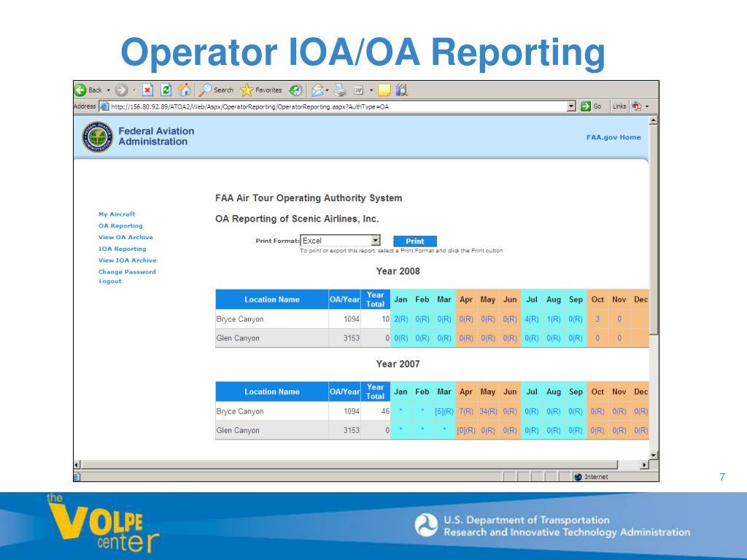Open View OA Archive sidebar link
The width and height of the screenshot is (747, 560).
pyautogui.click(x=125, y=237)
